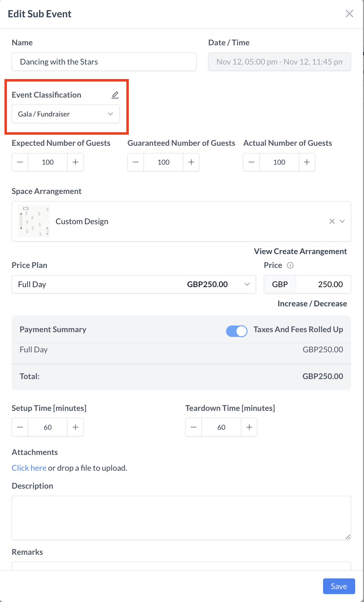Viewport: 364px width, 602px height.
Task: Decrease Guaranteed Number of Guests with minus
Action: (x=136, y=162)
